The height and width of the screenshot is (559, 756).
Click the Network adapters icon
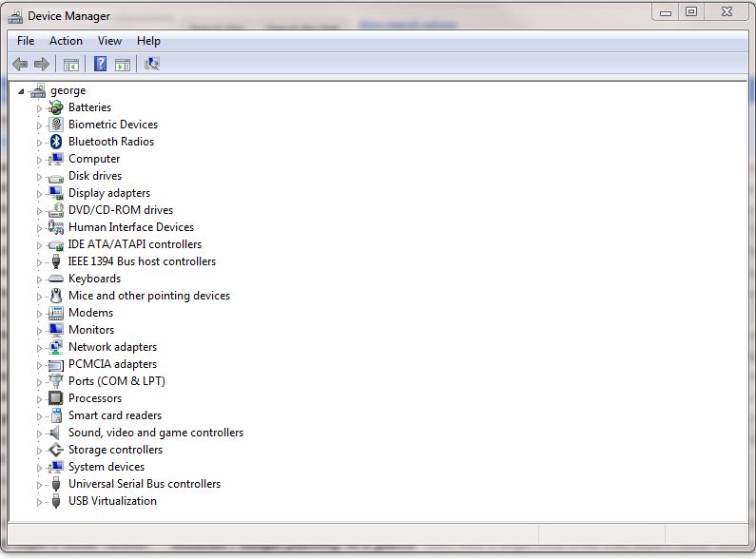pyautogui.click(x=56, y=347)
